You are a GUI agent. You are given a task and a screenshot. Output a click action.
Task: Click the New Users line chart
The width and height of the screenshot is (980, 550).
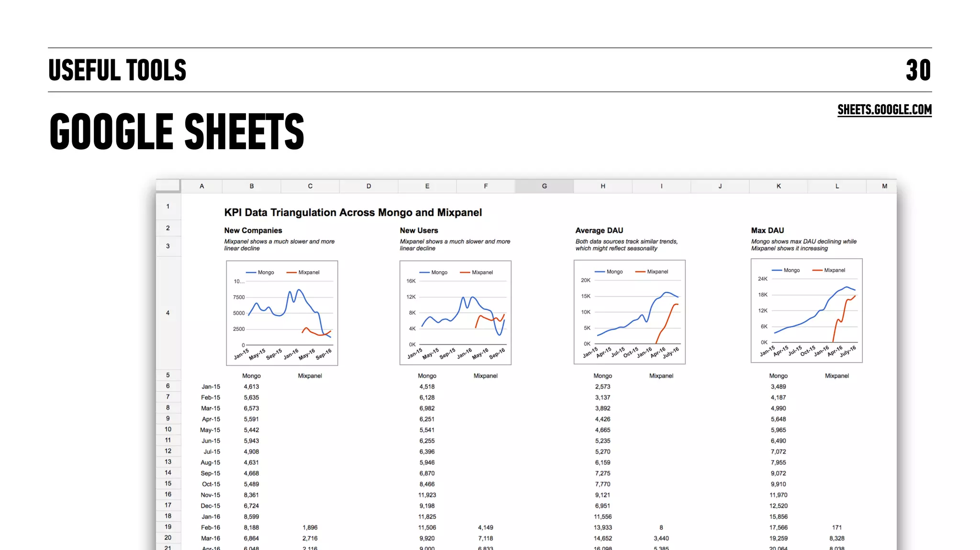click(x=456, y=313)
